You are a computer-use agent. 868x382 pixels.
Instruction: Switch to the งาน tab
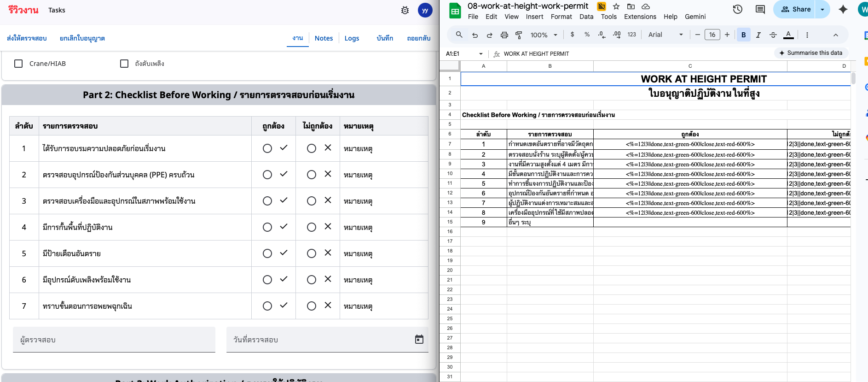(x=298, y=38)
